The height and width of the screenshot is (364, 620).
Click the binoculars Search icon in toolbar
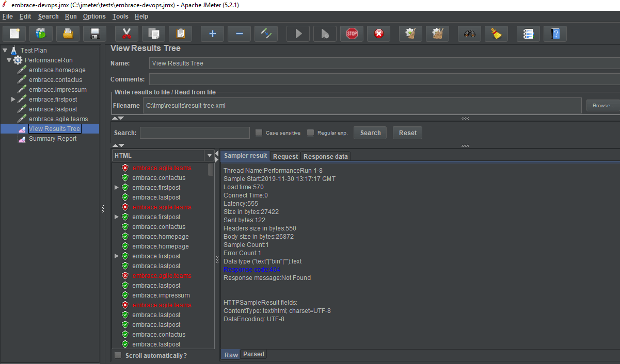(x=469, y=34)
